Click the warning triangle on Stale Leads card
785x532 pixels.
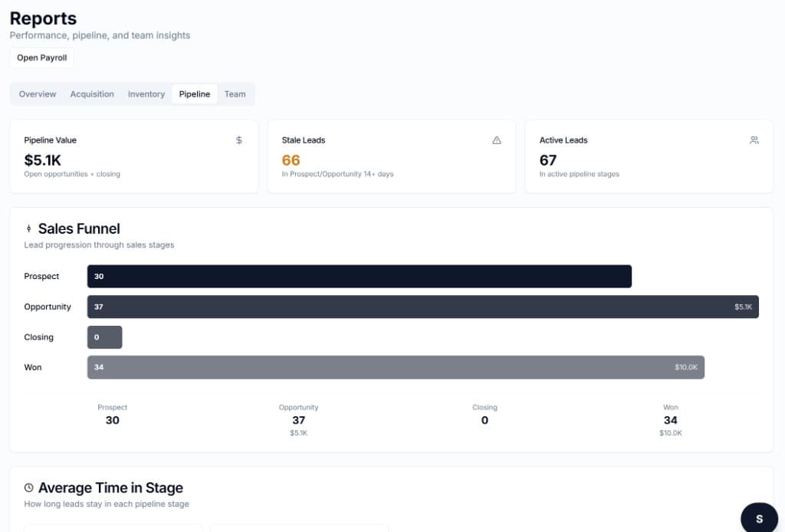pyautogui.click(x=497, y=140)
